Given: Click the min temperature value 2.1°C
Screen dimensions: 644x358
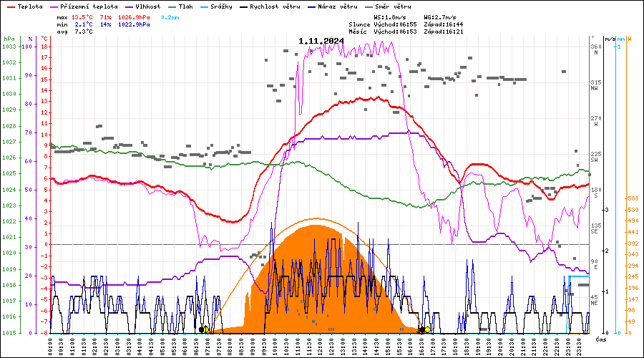Looking at the screenshot, I should click(84, 24).
